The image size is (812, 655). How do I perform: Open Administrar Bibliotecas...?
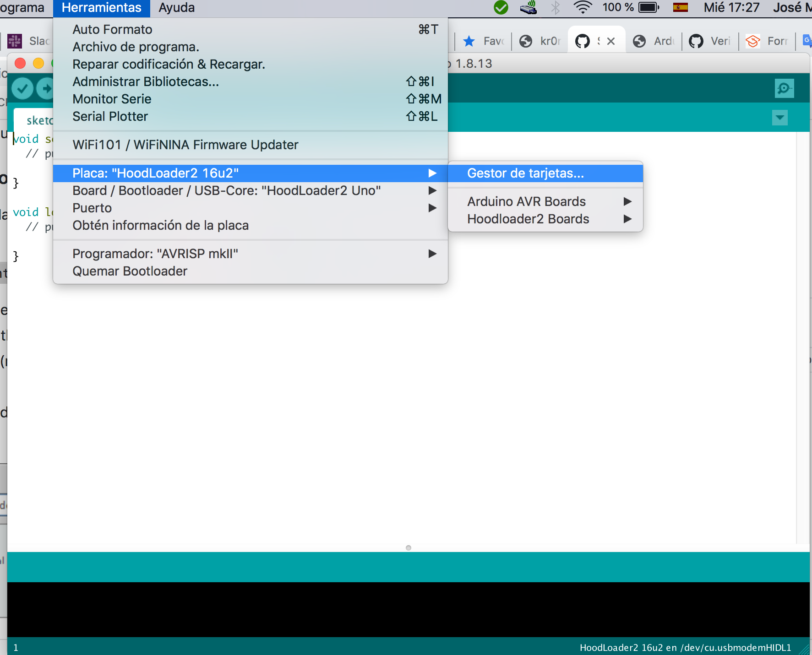pos(251,81)
